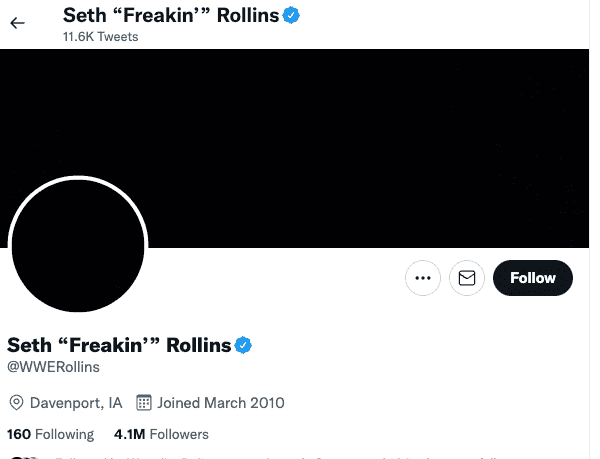Viewport: 600px width, 459px height.
Task: Click the verified badge beside the profile name
Action: pos(243,345)
